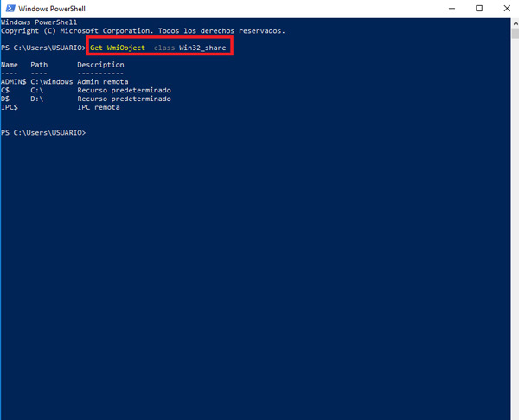This screenshot has width=519, height=420.
Task: Minimize the Windows PowerShell window
Action: coord(452,9)
